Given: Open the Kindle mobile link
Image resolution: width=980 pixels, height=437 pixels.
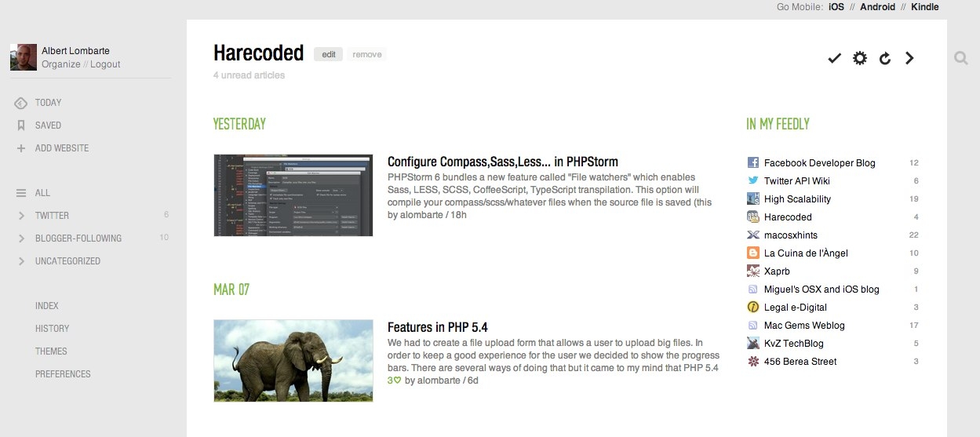Looking at the screenshot, I should tap(925, 7).
